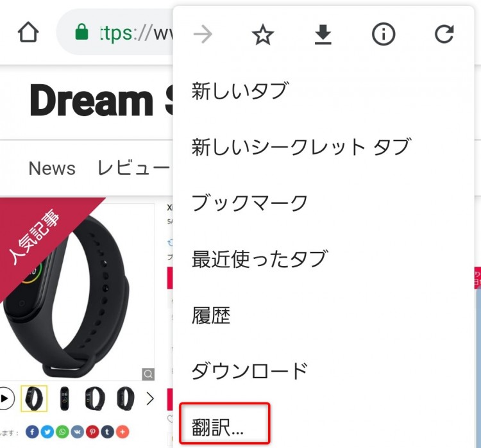Click the レビュー navigation link
Viewport: 481px width, 448px height.
tap(133, 168)
